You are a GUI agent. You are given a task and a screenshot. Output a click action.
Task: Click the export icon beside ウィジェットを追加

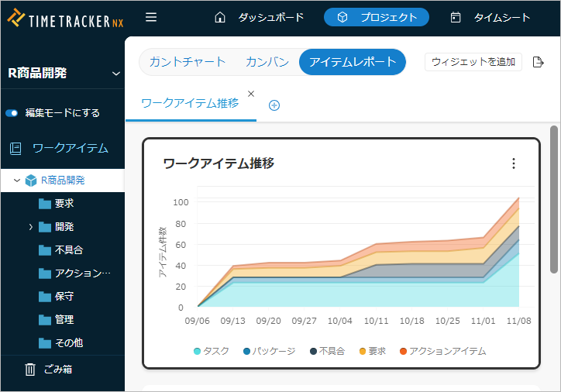tap(539, 62)
